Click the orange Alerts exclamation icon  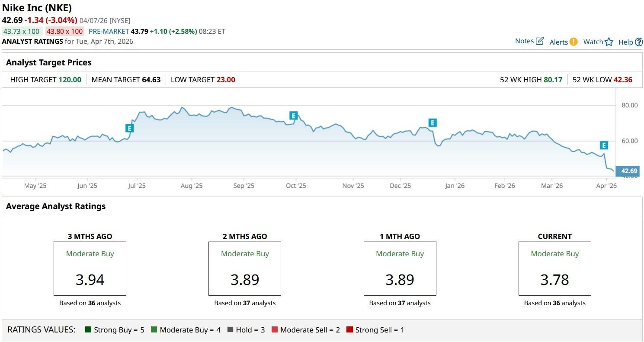[573, 42]
